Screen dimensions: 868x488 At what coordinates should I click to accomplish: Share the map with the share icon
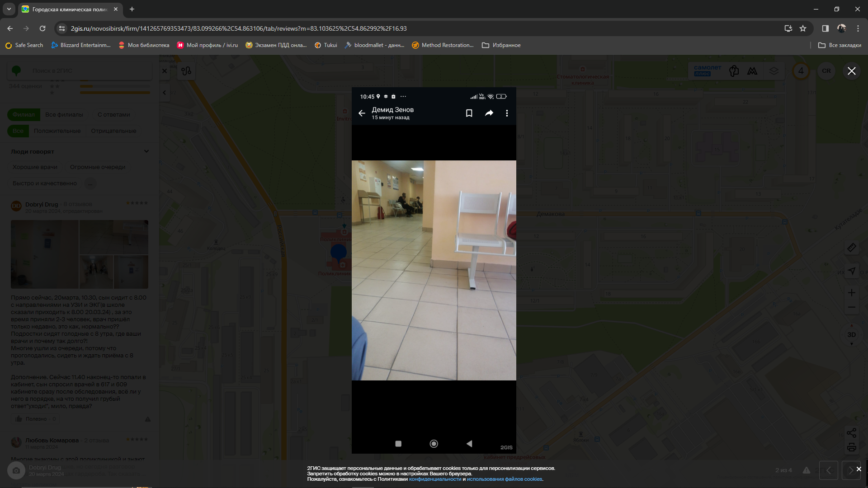tap(852, 433)
